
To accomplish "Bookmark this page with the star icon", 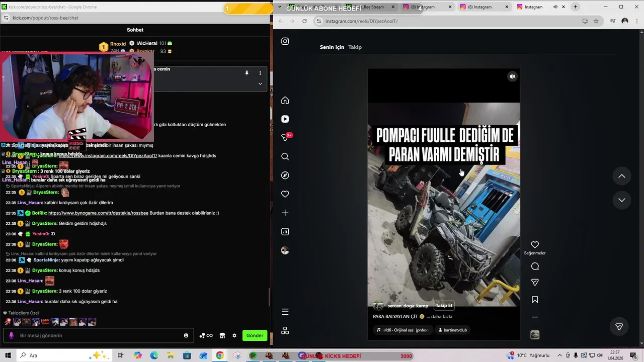I will [596, 21].
